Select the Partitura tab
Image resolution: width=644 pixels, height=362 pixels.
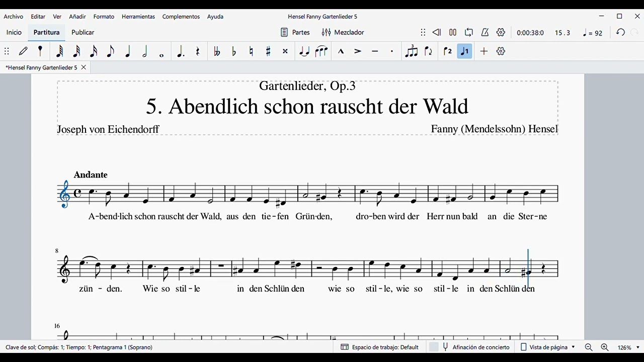(x=47, y=32)
